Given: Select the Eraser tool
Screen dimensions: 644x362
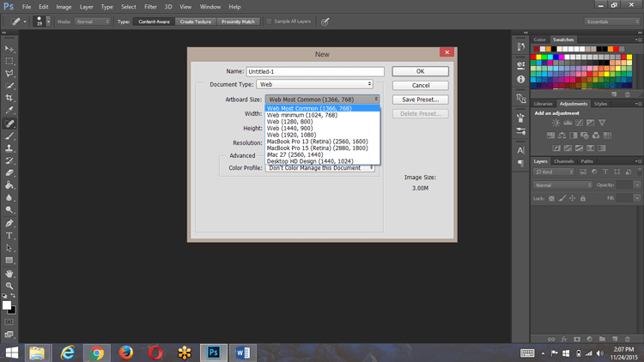Looking at the screenshot, I should pyautogui.click(x=9, y=172).
